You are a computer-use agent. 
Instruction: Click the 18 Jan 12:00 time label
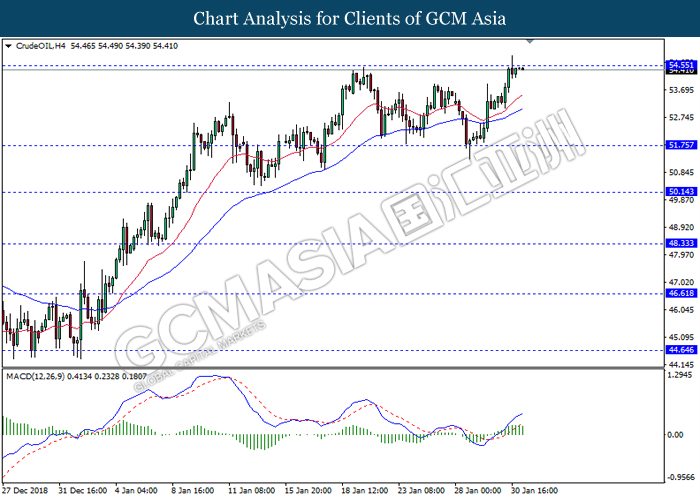click(x=365, y=491)
